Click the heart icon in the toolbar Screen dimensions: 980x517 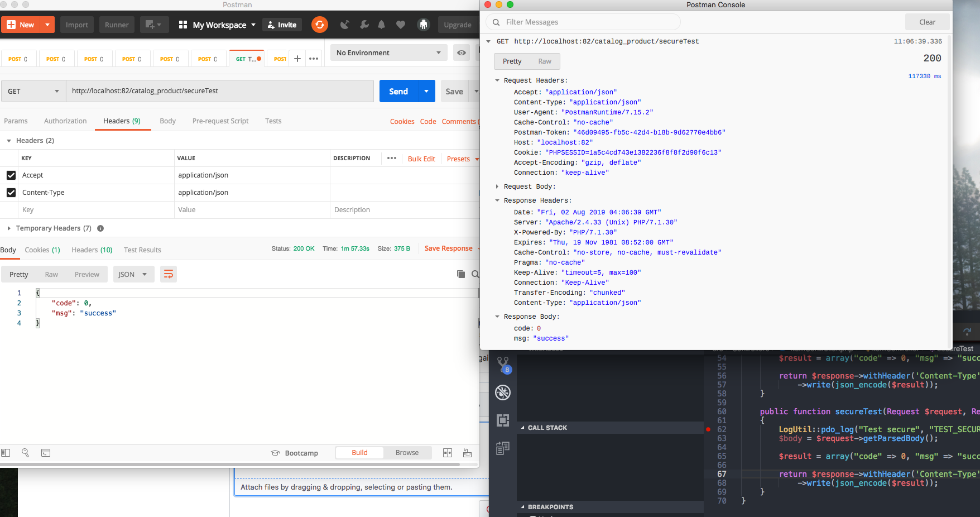click(x=401, y=25)
